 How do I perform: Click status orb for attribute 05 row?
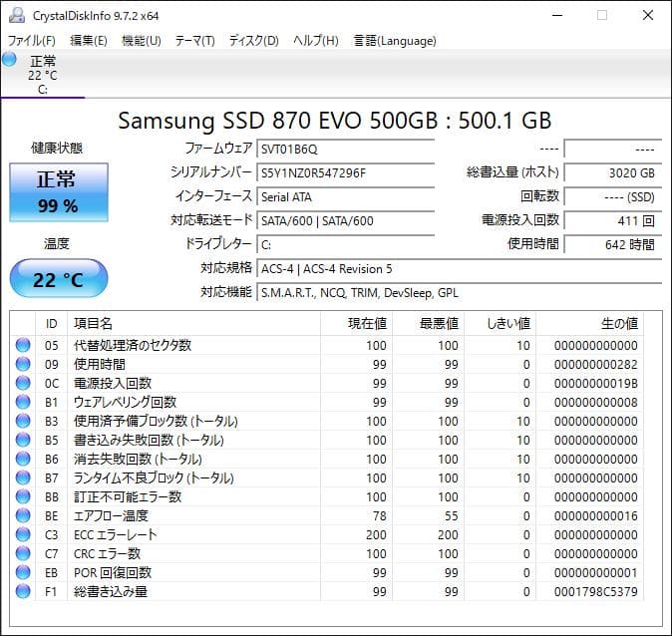coord(23,345)
